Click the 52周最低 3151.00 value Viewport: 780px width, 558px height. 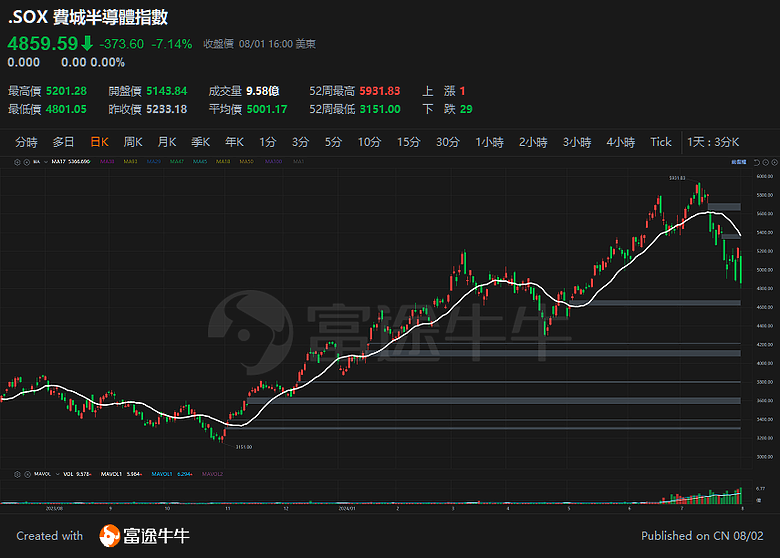[x=380, y=109]
